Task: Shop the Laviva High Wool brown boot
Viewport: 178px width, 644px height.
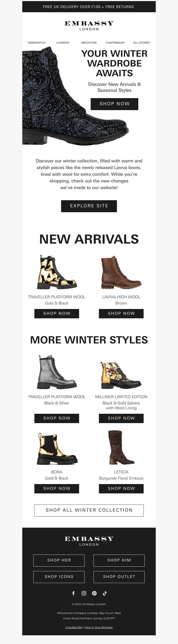Action: tap(121, 313)
